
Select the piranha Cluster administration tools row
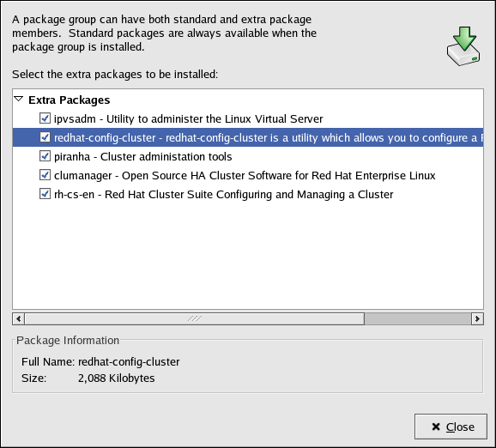pos(248,156)
